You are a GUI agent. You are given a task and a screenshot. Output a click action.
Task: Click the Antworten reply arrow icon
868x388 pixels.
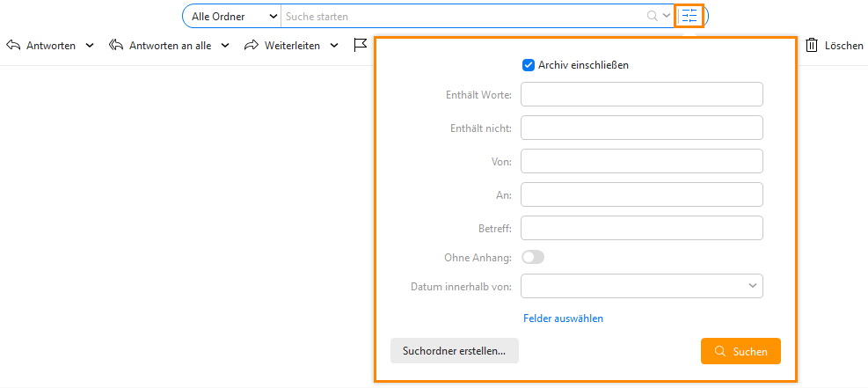coord(13,46)
